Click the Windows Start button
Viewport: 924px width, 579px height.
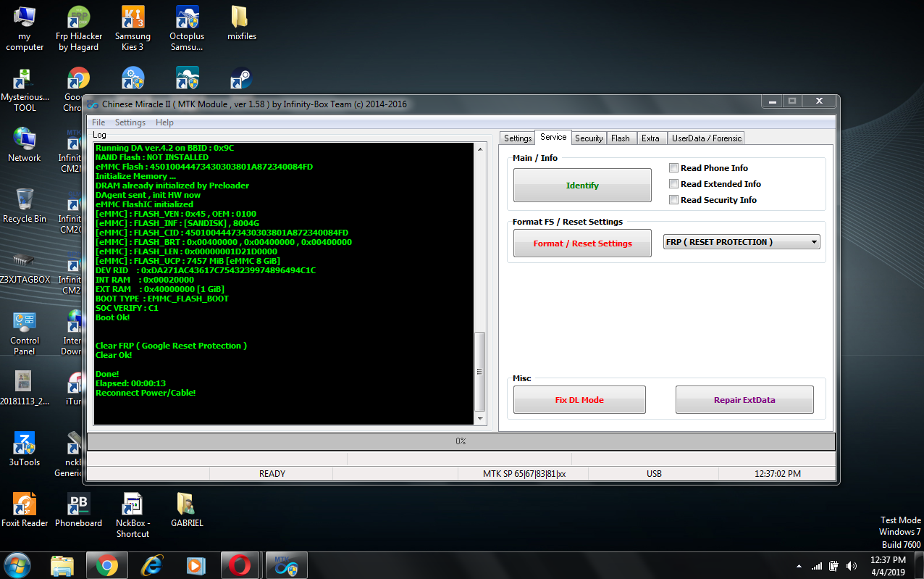point(17,565)
